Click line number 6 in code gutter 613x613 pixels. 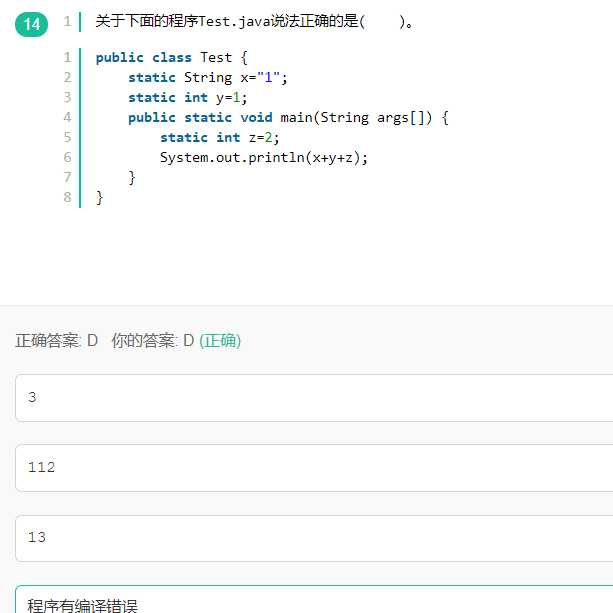67,157
